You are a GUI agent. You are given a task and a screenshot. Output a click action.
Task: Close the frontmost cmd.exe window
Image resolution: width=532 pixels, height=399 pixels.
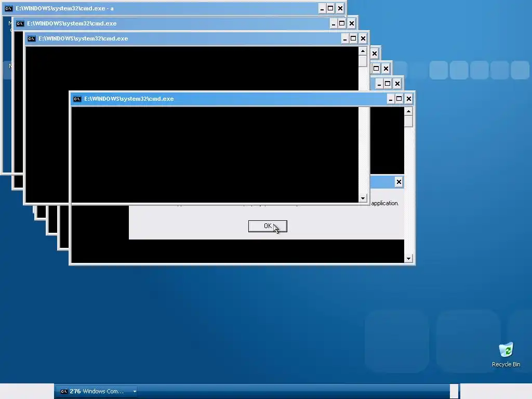pos(409,99)
